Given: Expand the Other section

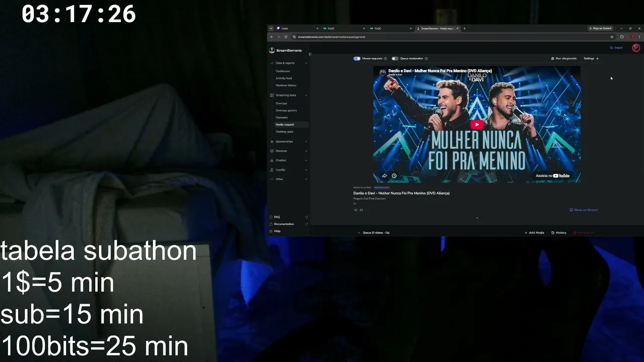Looking at the screenshot, I should 288,179.
